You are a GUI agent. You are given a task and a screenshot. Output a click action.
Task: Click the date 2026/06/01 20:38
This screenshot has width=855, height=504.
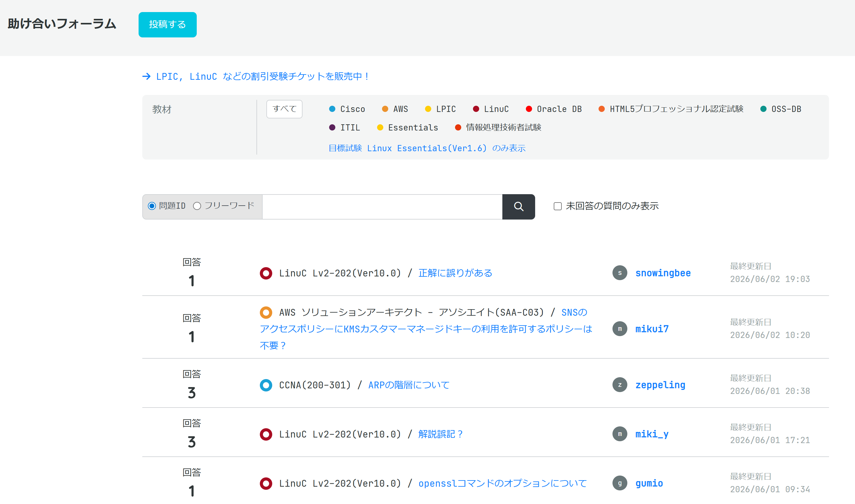coord(770,391)
